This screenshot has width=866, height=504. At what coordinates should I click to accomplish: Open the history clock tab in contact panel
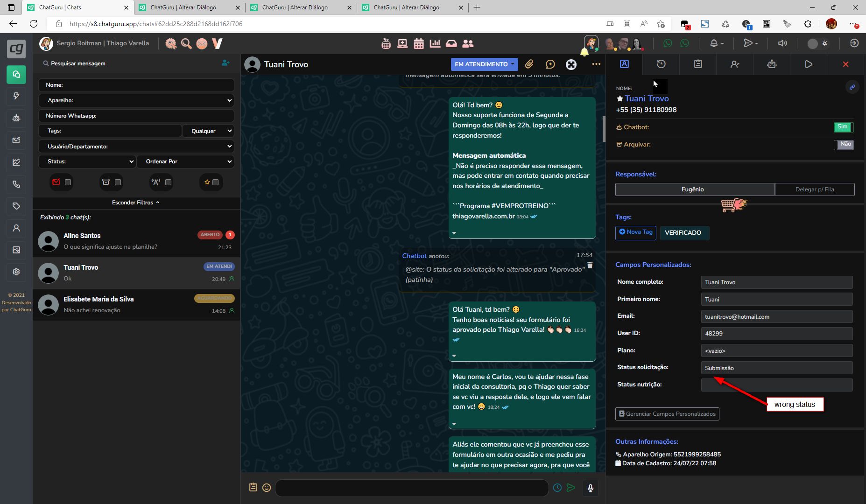tap(661, 64)
